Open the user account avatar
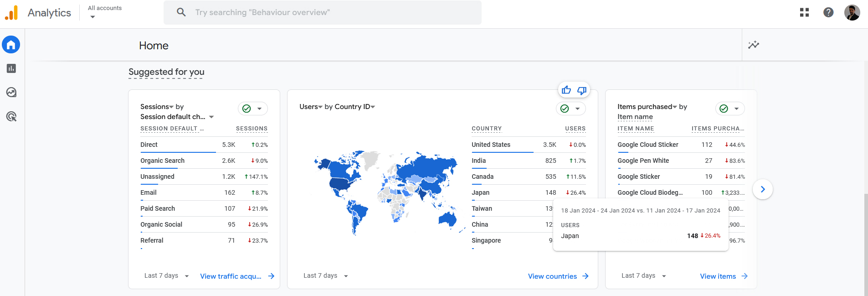 point(852,12)
